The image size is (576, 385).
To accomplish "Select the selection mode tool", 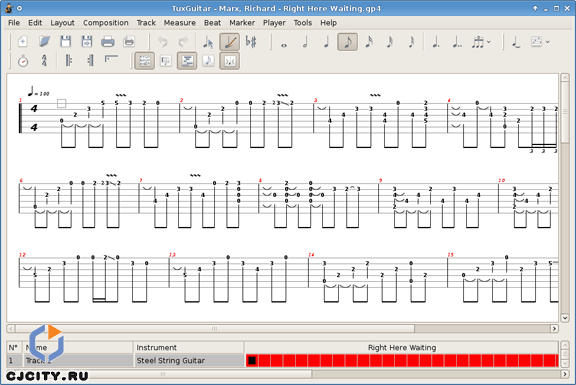I will click(208, 42).
